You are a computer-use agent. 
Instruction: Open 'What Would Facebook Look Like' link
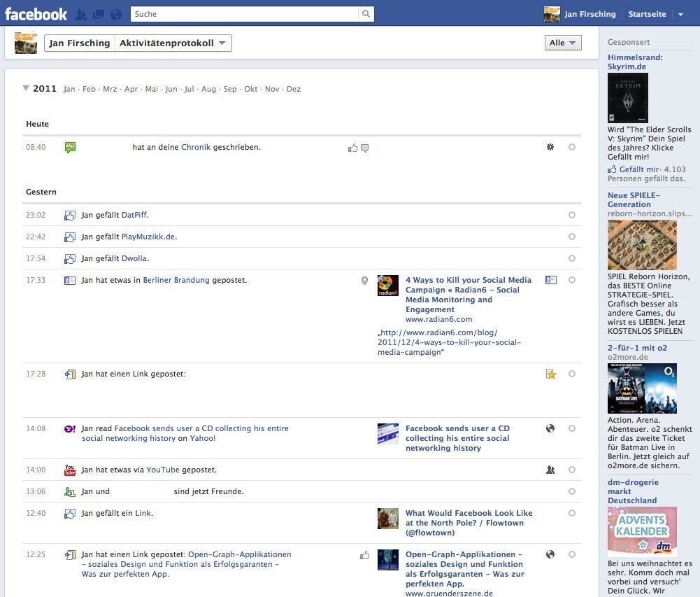pyautogui.click(x=469, y=523)
